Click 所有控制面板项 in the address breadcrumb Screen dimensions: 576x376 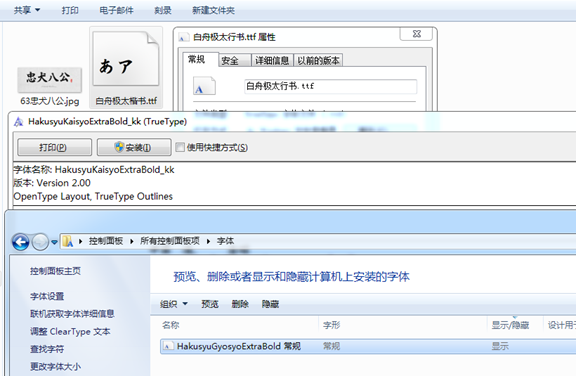click(170, 241)
